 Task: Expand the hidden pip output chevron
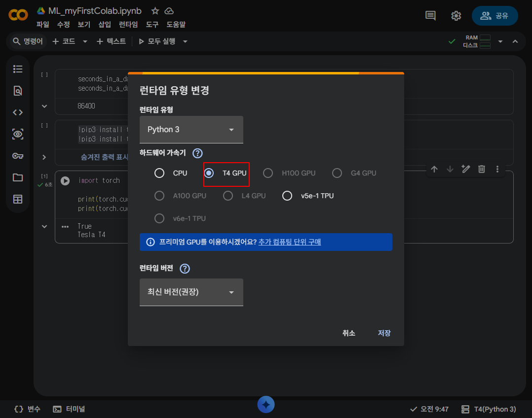tap(44, 157)
